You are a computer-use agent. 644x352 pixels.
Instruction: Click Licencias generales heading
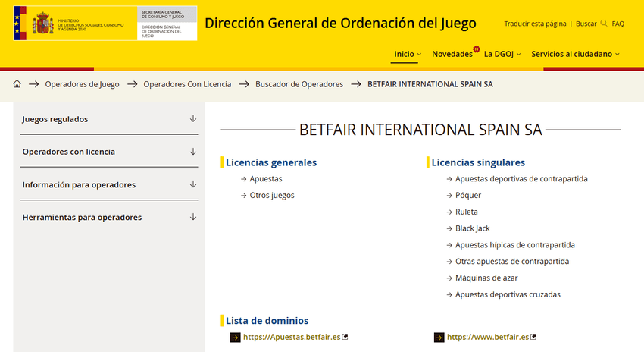click(x=271, y=162)
